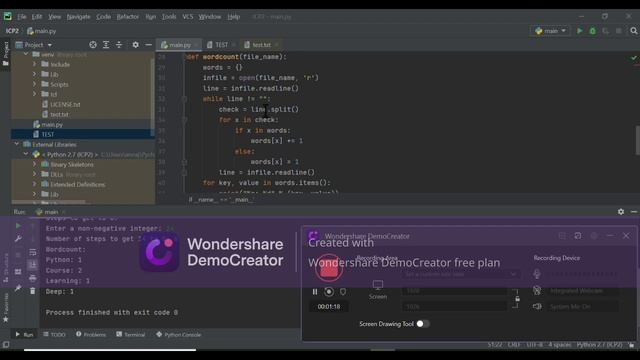
Task: Expand the Include folder
Action: click(x=35, y=64)
